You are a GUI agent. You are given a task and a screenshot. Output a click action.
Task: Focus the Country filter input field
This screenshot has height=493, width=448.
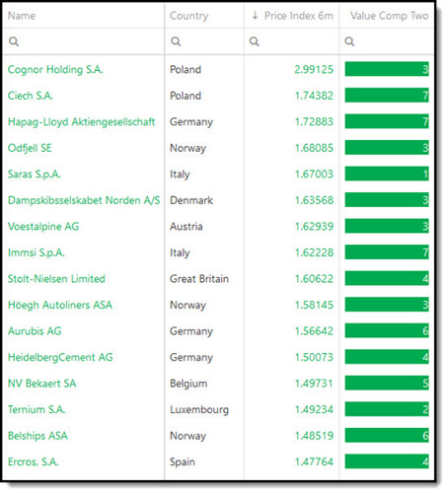(204, 41)
